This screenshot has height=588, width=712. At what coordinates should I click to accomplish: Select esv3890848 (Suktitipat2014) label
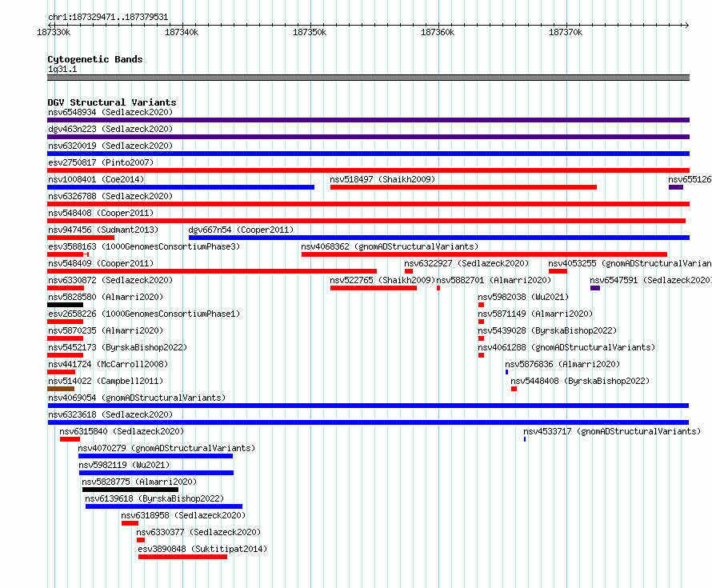pos(202,549)
